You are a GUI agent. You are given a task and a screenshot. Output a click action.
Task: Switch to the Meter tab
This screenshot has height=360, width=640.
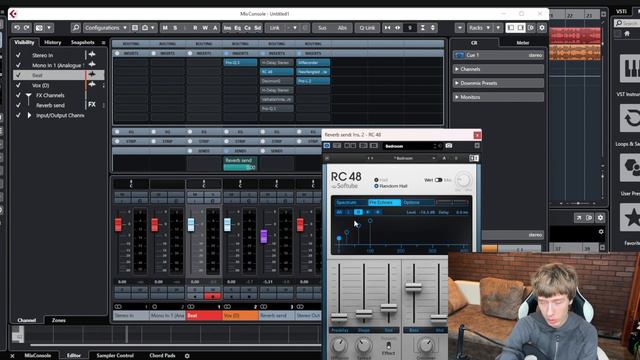tap(522, 42)
